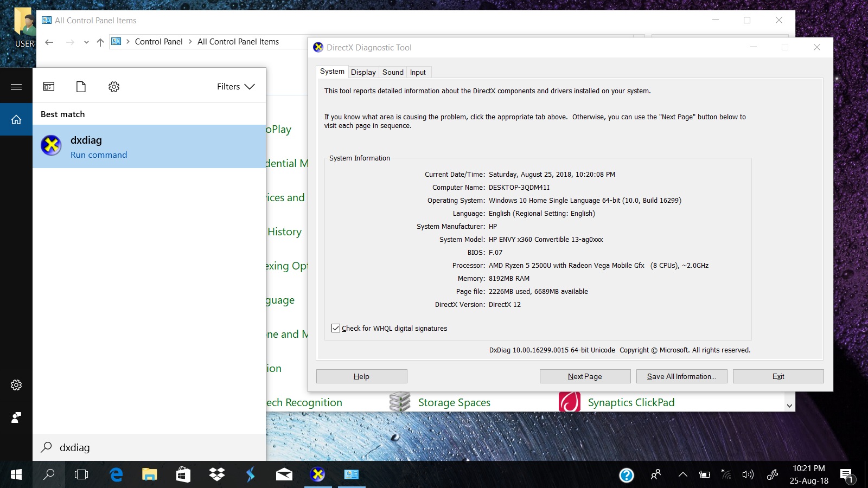Click the Storage Spaces drive icon
Image resolution: width=868 pixels, height=488 pixels.
pos(400,402)
